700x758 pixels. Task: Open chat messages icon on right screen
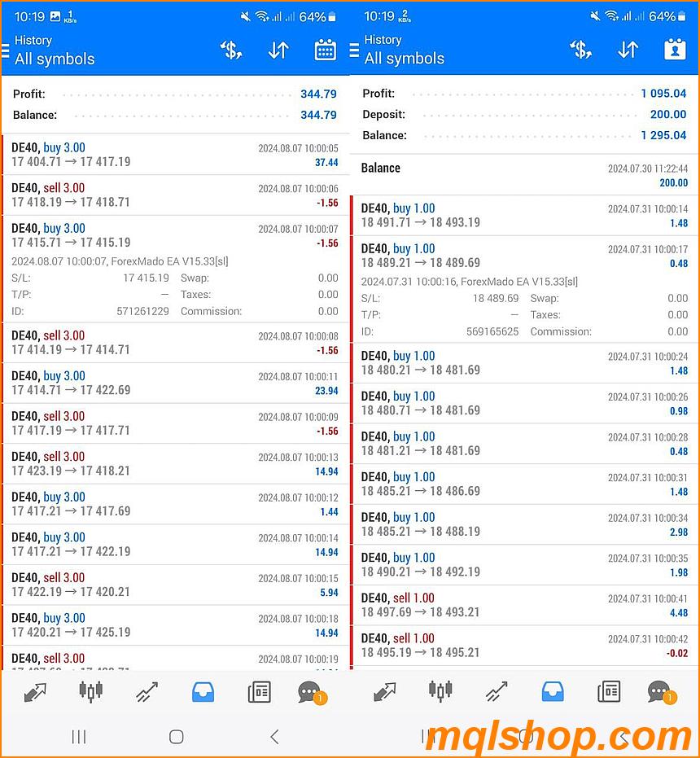tap(658, 692)
